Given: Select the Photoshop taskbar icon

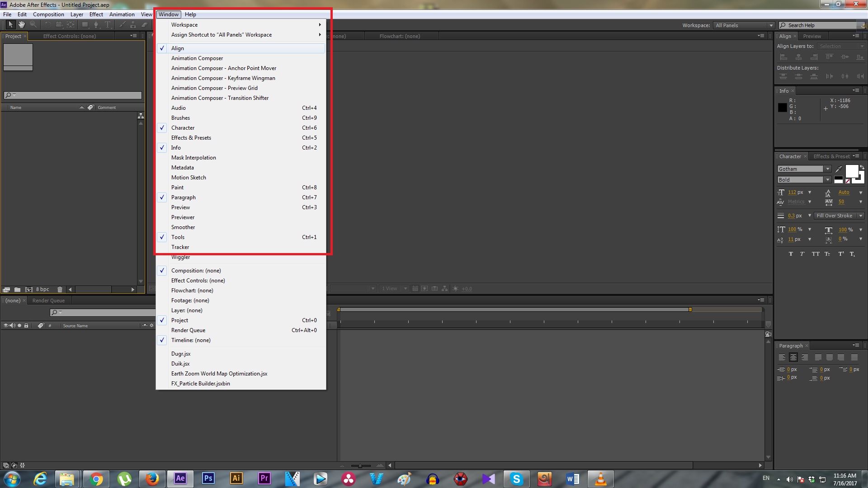Looking at the screenshot, I should pos(208,479).
